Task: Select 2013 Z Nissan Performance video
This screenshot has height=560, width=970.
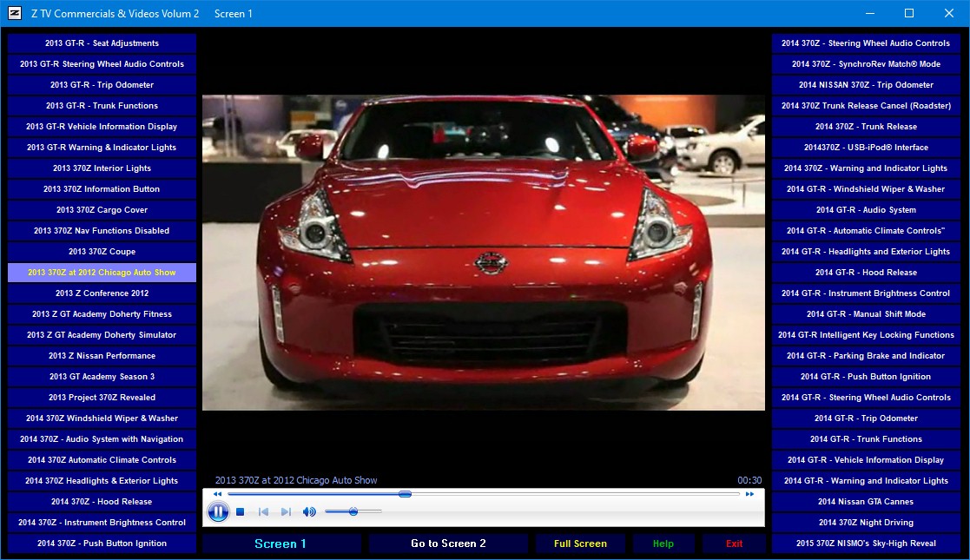Action: (x=102, y=356)
